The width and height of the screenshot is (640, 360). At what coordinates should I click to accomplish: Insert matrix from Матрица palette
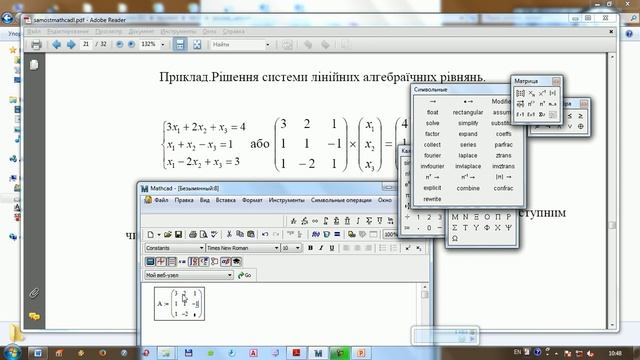tap(520, 93)
